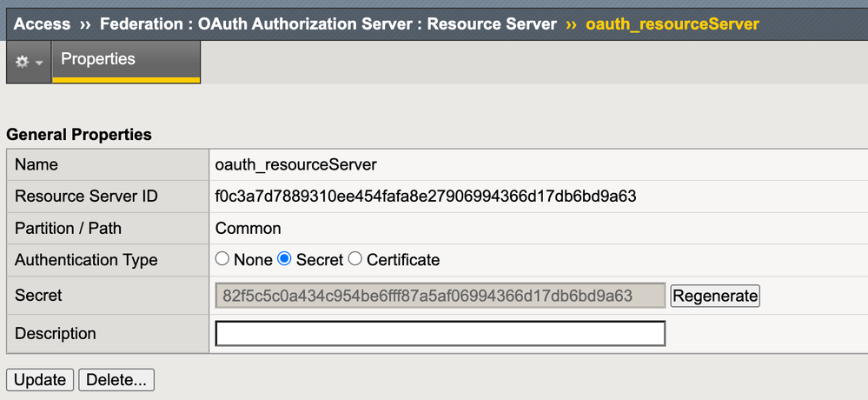Screen dimensions: 868x400
Task: Click the Common partition value
Action: [248, 229]
